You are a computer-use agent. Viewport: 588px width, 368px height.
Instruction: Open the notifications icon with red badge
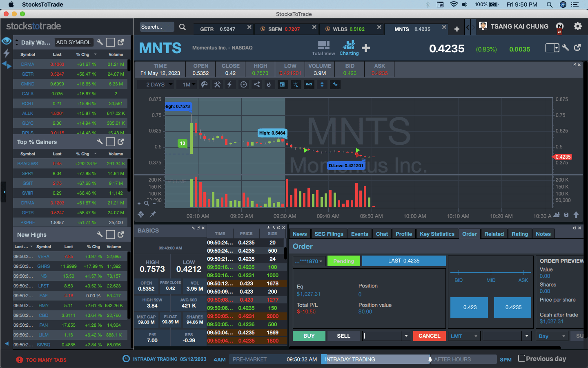pos(560,27)
